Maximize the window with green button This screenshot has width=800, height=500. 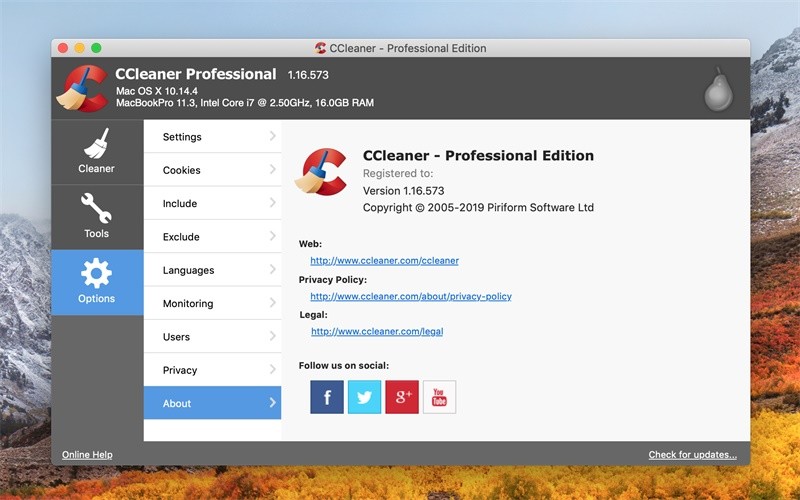click(x=96, y=48)
